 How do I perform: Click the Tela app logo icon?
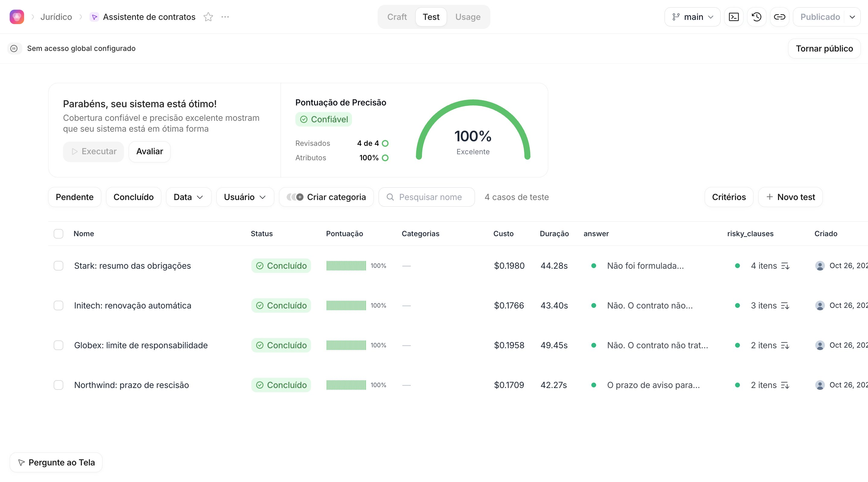(x=17, y=17)
